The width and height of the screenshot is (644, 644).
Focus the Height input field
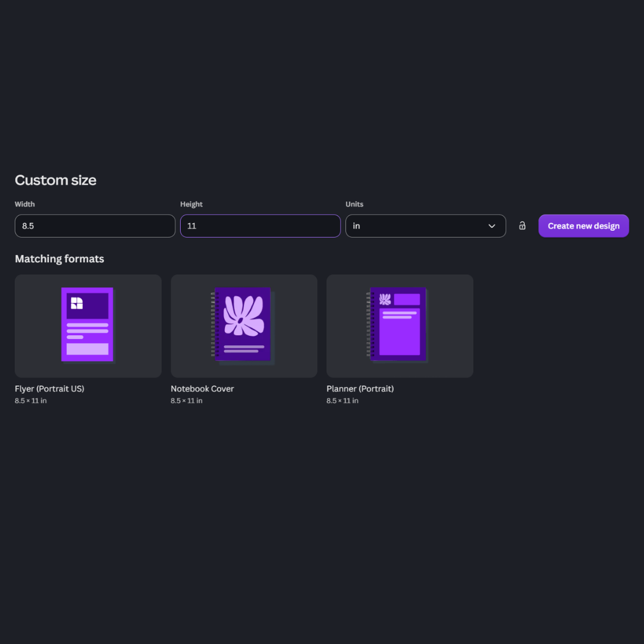coord(261,226)
